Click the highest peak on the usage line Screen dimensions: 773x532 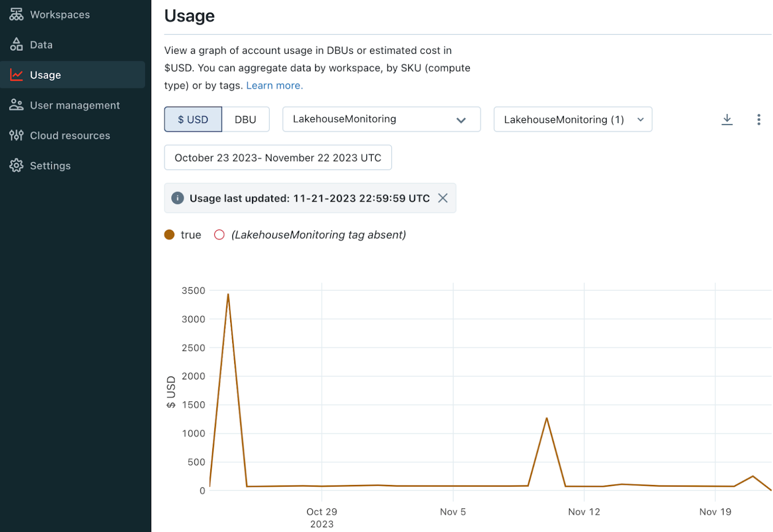pyautogui.click(x=228, y=295)
